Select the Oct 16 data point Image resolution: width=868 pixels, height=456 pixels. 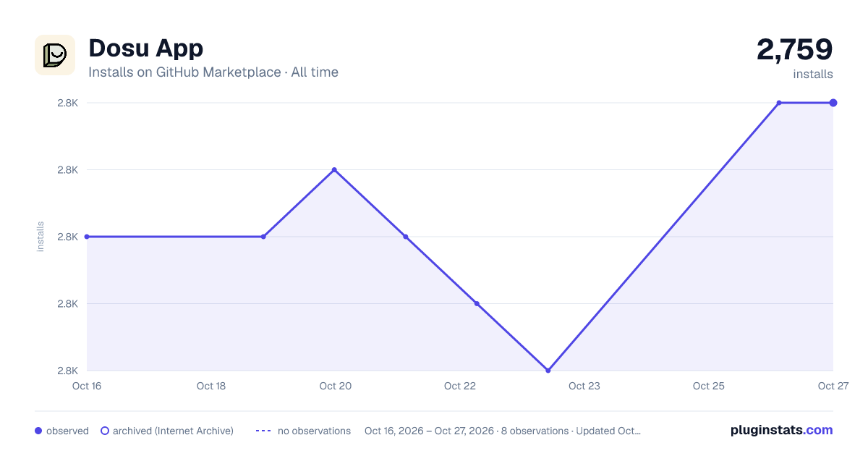pos(87,237)
